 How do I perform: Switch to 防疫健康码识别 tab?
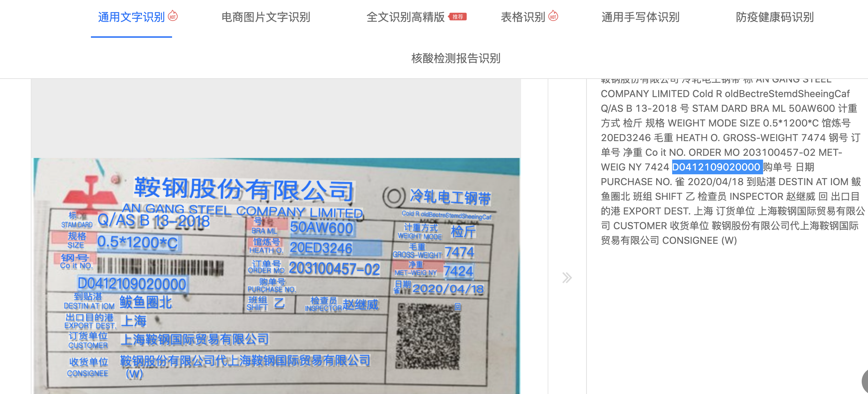[x=775, y=17]
